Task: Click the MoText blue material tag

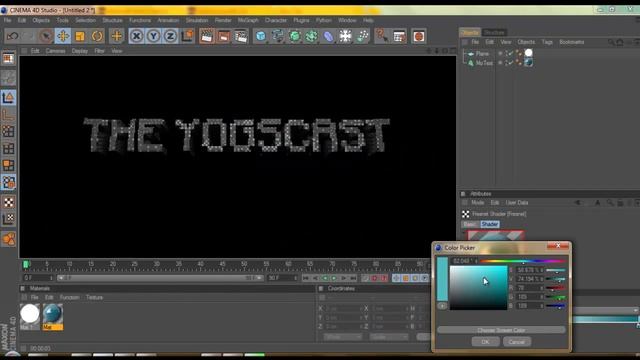Action: point(529,62)
